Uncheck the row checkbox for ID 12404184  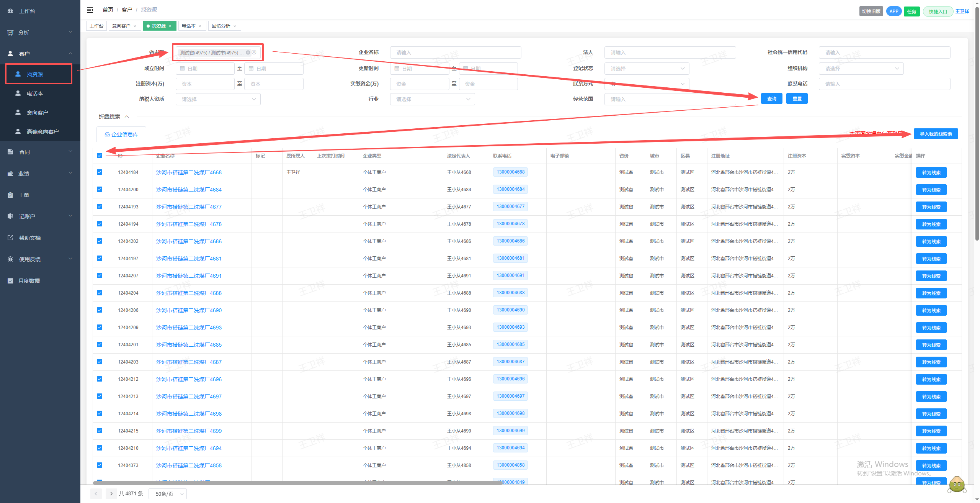100,172
